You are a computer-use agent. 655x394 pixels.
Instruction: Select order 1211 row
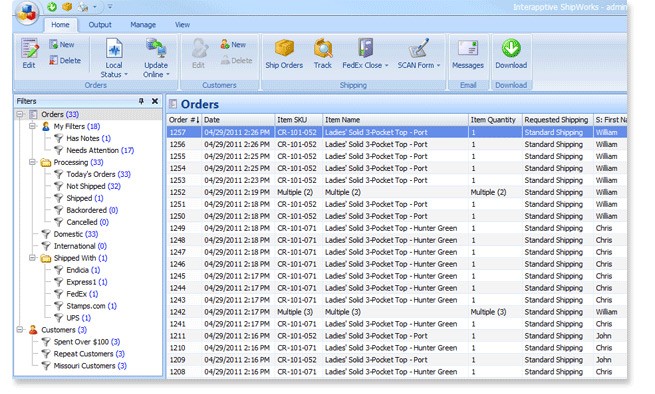[397, 336]
